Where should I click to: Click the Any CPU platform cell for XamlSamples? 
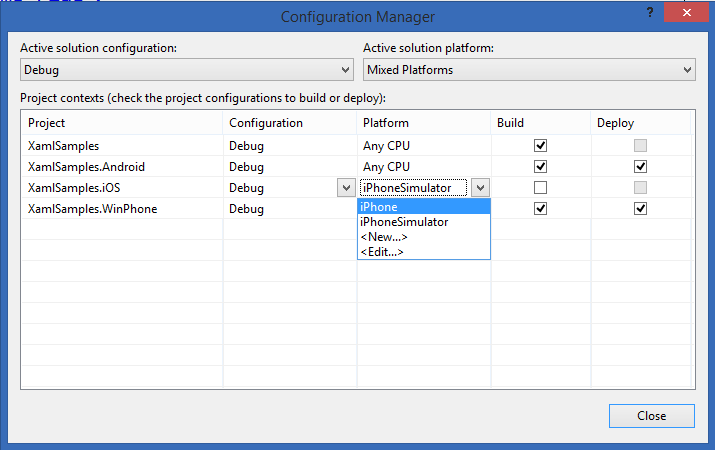[424, 146]
